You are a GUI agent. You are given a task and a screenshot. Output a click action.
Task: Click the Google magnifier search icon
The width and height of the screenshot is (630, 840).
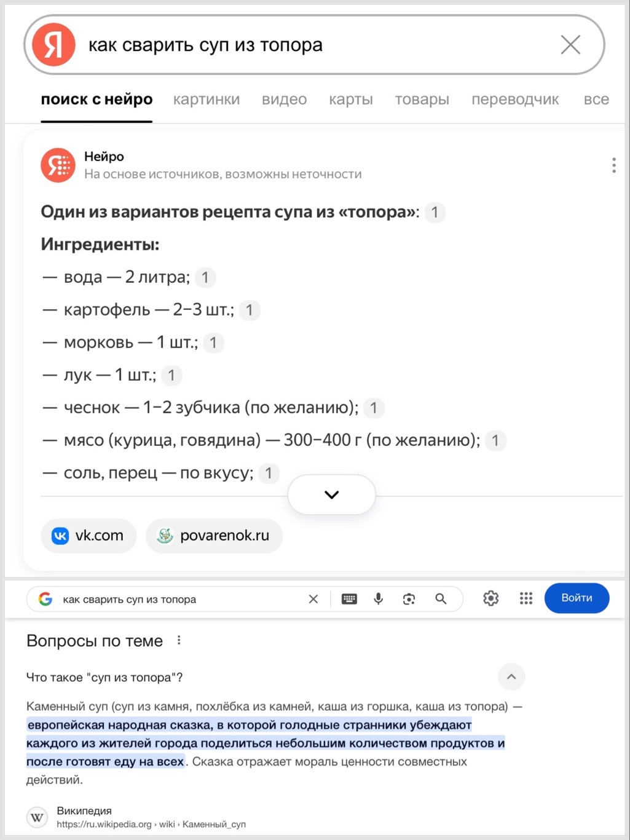[441, 599]
